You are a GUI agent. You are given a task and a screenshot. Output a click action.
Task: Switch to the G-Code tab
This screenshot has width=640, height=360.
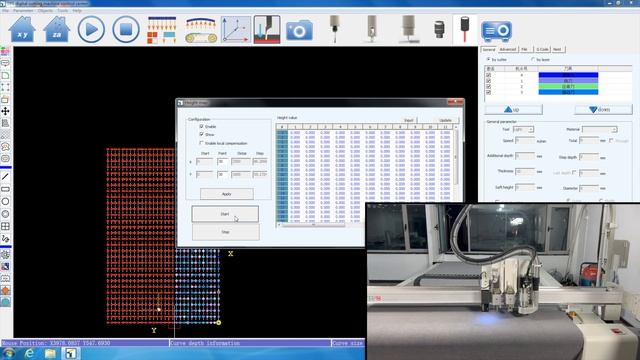pos(542,49)
